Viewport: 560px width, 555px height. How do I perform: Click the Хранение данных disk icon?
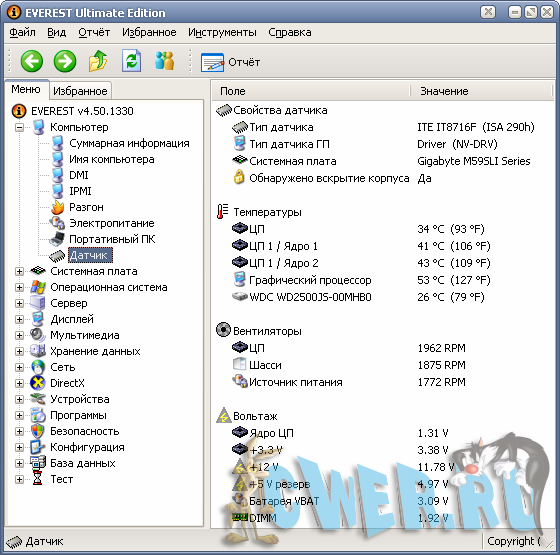[x=38, y=351]
